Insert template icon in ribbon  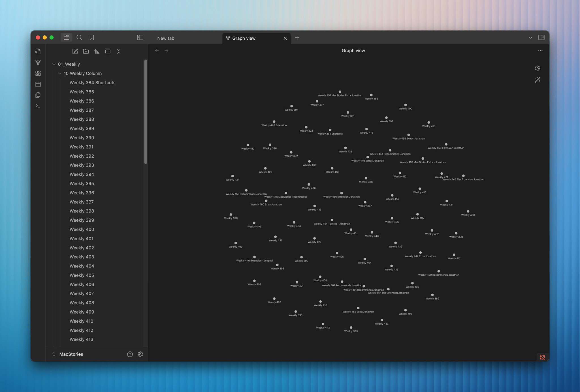(x=38, y=95)
